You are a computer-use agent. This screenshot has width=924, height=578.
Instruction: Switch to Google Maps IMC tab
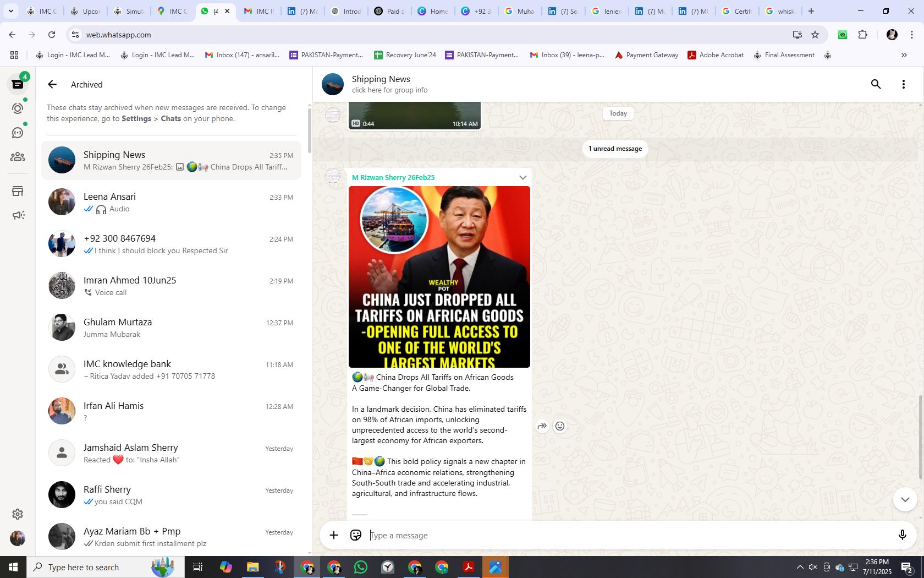pos(172,11)
